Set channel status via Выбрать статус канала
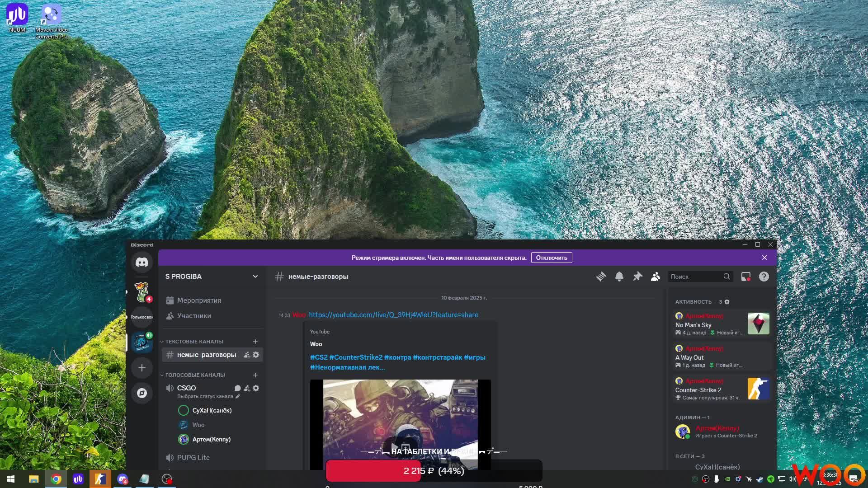 tap(208, 396)
